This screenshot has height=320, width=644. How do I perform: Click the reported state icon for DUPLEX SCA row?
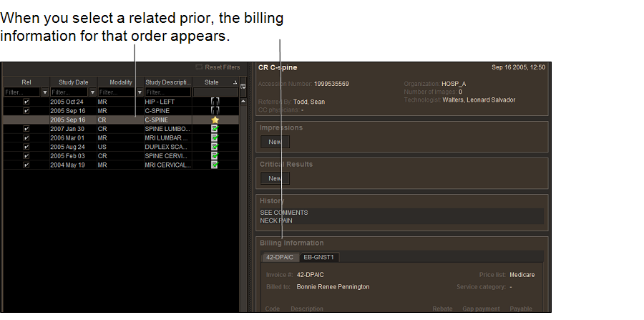pos(215,147)
